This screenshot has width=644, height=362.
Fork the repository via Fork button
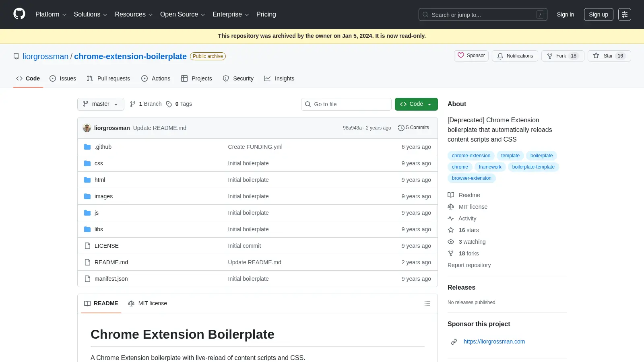(563, 56)
